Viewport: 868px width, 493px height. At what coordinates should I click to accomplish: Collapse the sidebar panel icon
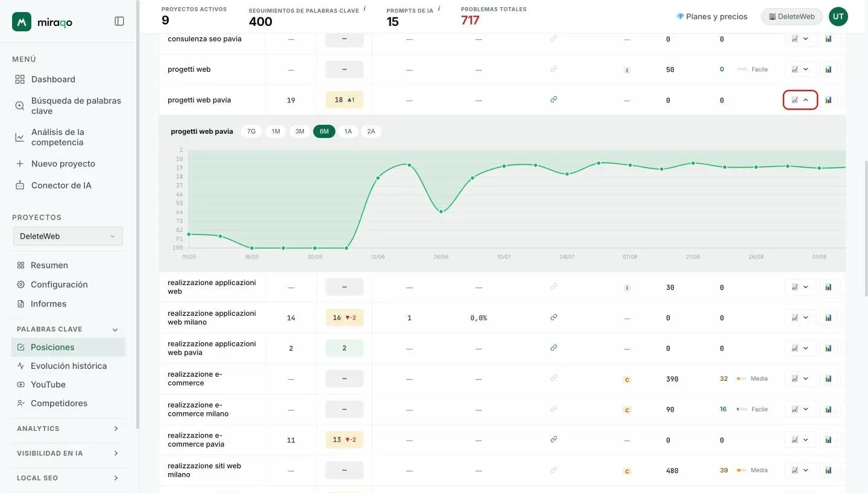[119, 21]
